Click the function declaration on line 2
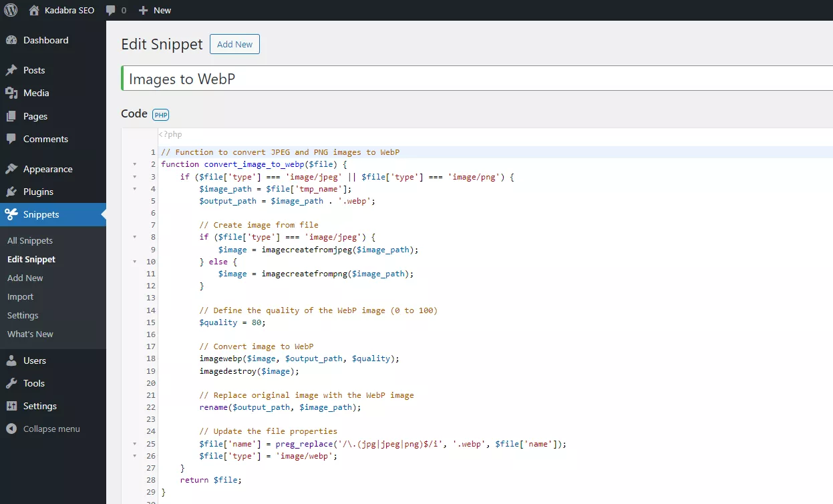Viewport: 833px width, 504px height. (x=254, y=164)
